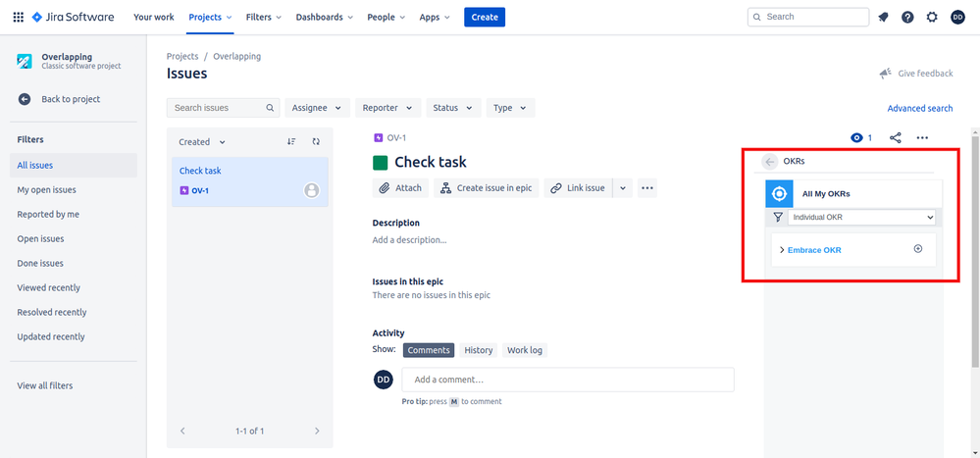980x458 pixels.
Task: Click the unassigned avatar on Check task card
Action: coord(311,190)
